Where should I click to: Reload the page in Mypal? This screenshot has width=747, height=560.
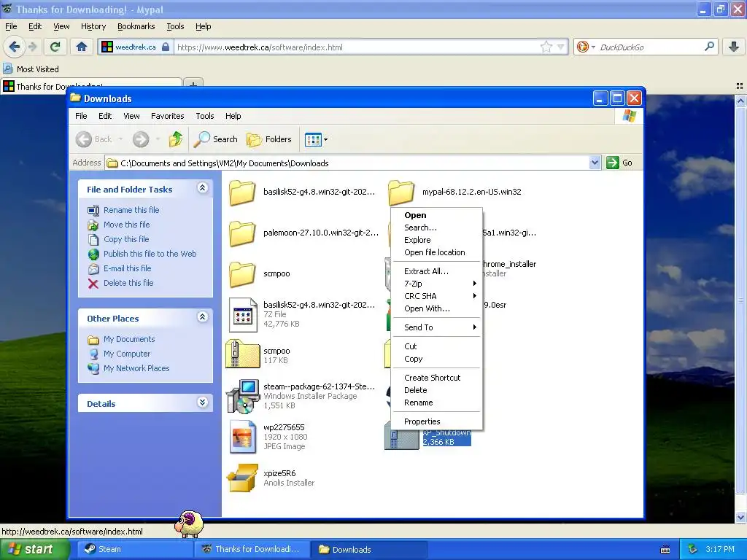55,47
